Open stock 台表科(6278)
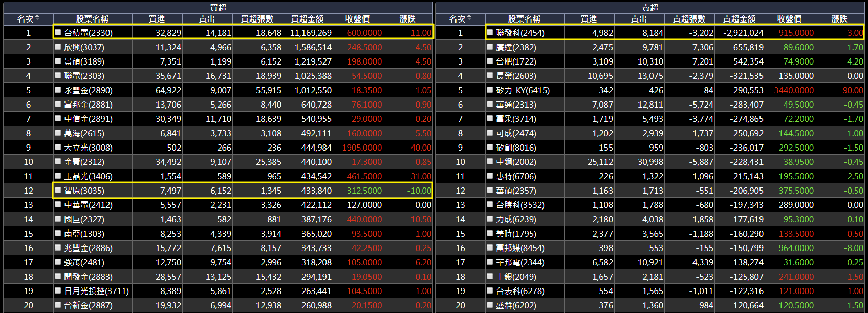 point(520,291)
